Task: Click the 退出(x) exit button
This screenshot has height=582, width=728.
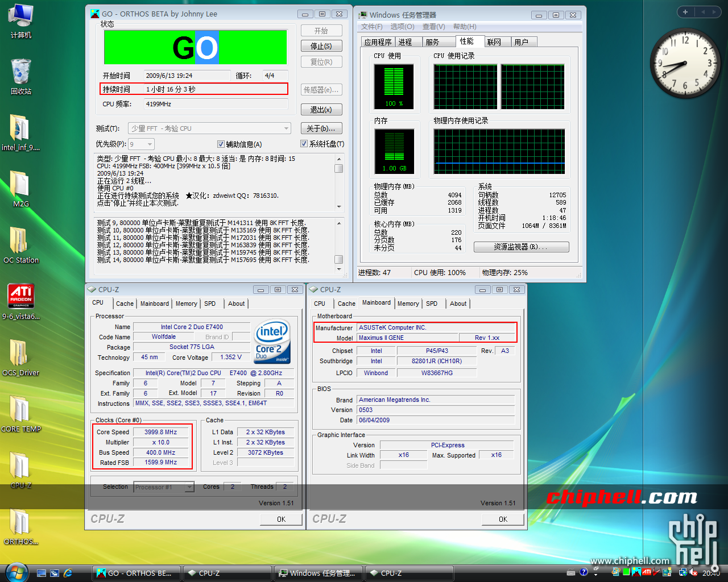Action: 321,110
